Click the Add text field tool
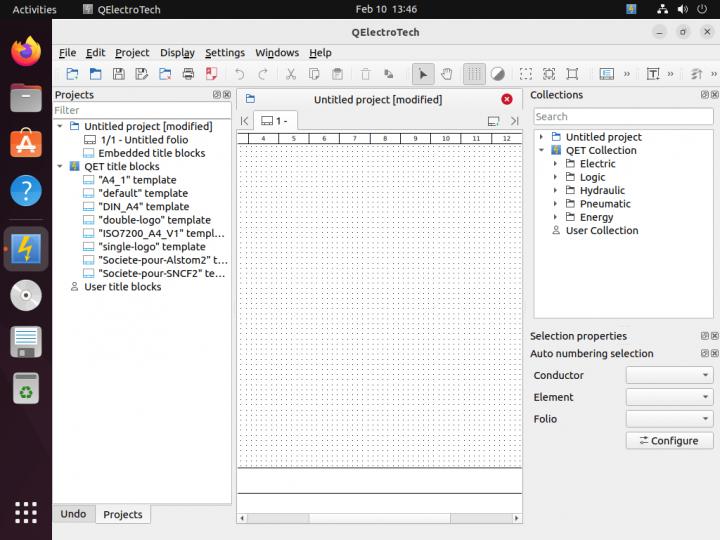The image size is (720, 540). coord(653,74)
